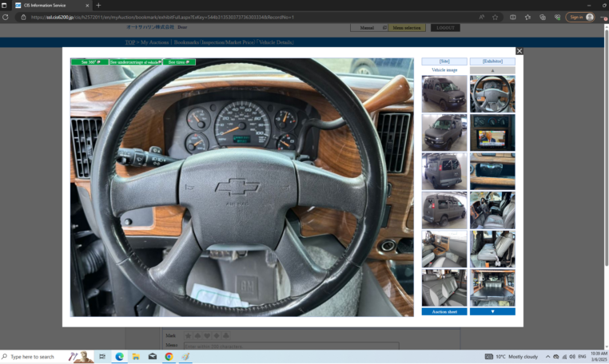Screen dimensions: 609x364
Task: Open the Favorites list
Action: [x=527, y=17]
